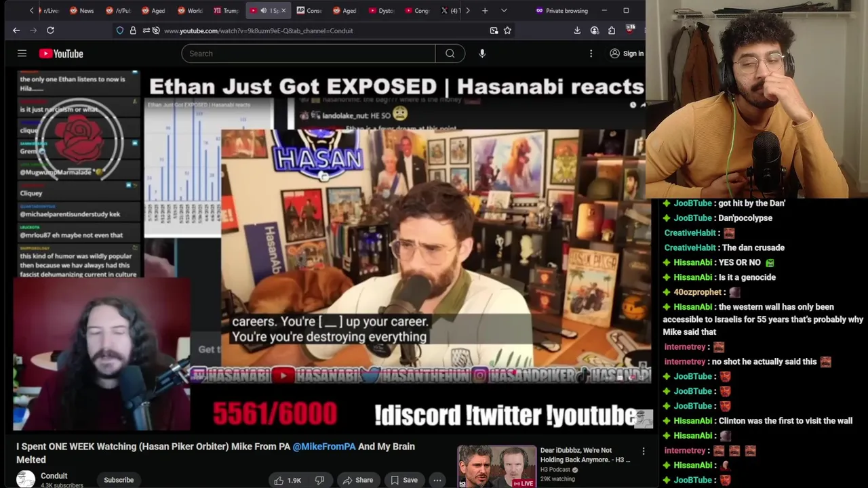Click the Private browsing indicator
This screenshot has width=868, height=488.
561,11
